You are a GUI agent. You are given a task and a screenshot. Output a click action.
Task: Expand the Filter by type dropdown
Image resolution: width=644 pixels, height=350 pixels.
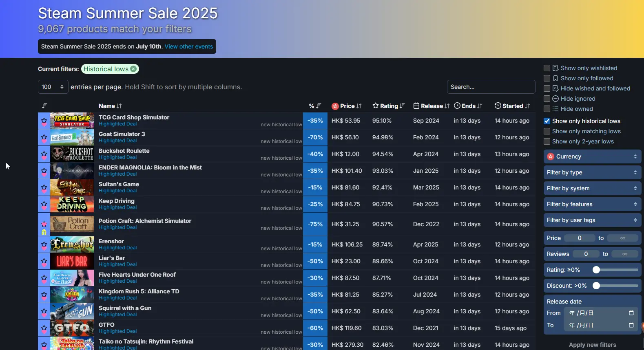(592, 172)
